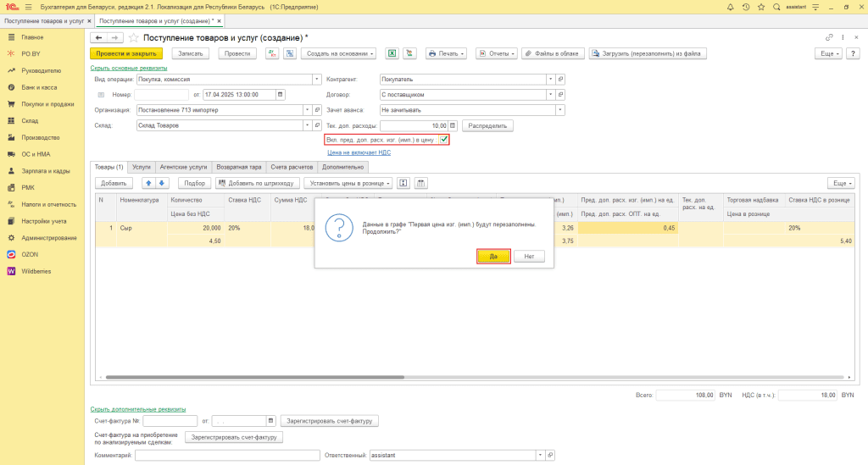Open favorites star in title bar
This screenshot has height=465, width=868.
[761, 7]
